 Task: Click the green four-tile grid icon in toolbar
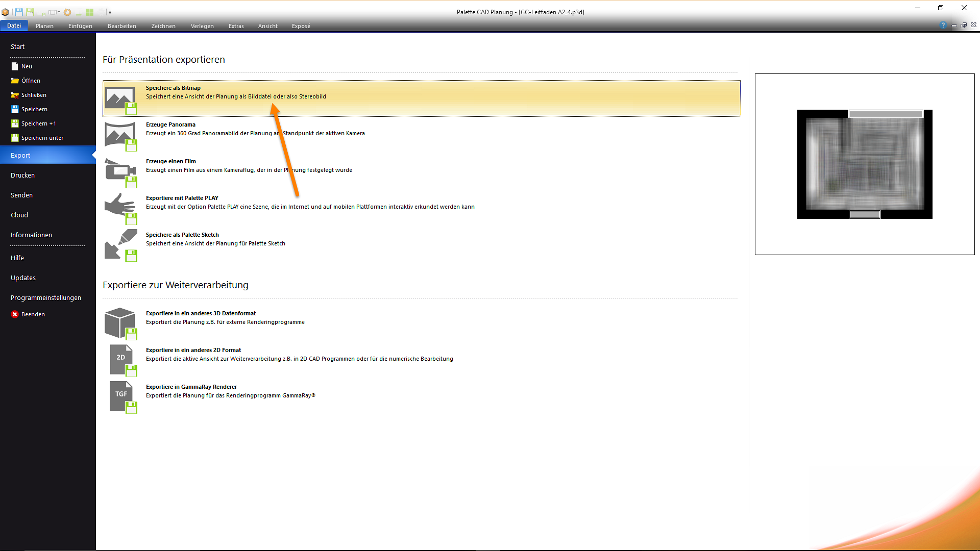[x=90, y=12]
